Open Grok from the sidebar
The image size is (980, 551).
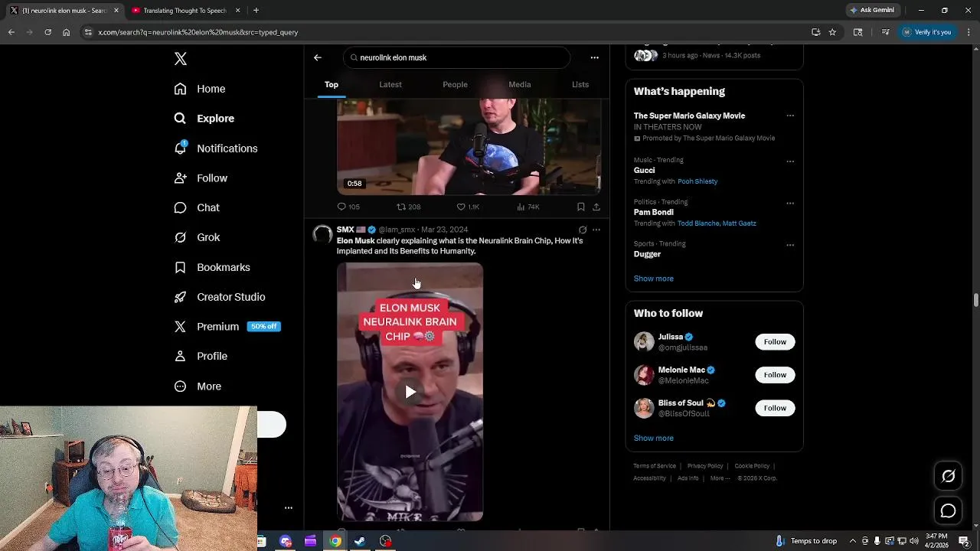coord(197,237)
